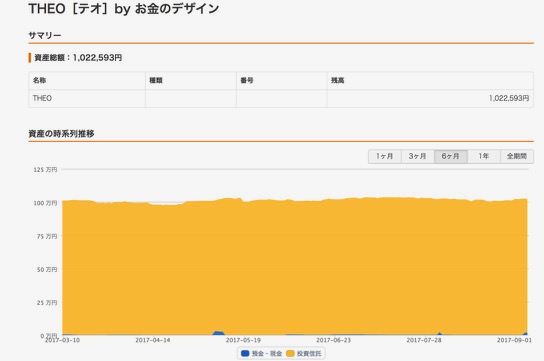Image resolution: width=544 pixels, height=361 pixels.
Task: Click the 2017-09-01 axis date label
Action: point(514,340)
